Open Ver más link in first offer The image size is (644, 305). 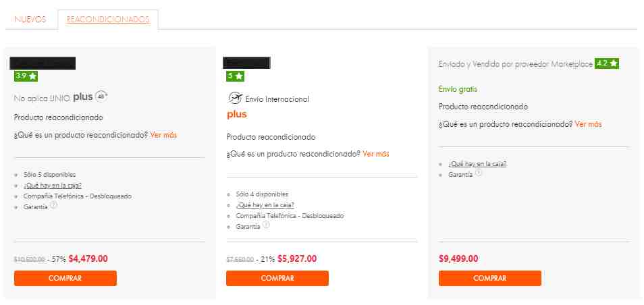(163, 135)
